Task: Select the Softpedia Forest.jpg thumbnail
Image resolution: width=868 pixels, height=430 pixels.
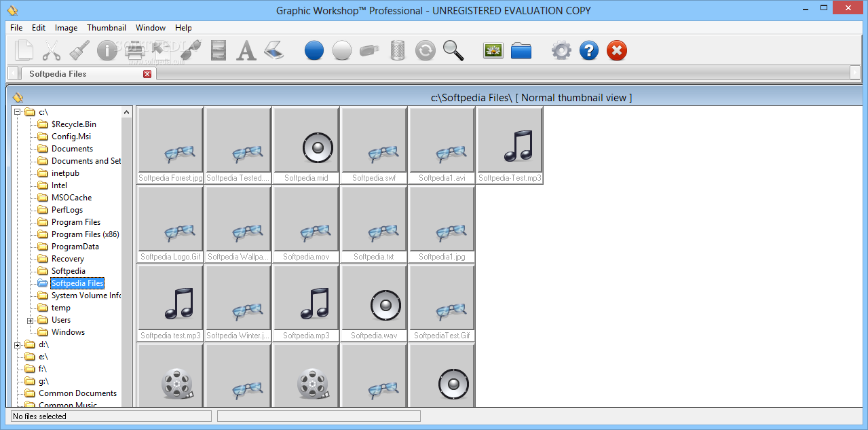Action: pos(170,145)
